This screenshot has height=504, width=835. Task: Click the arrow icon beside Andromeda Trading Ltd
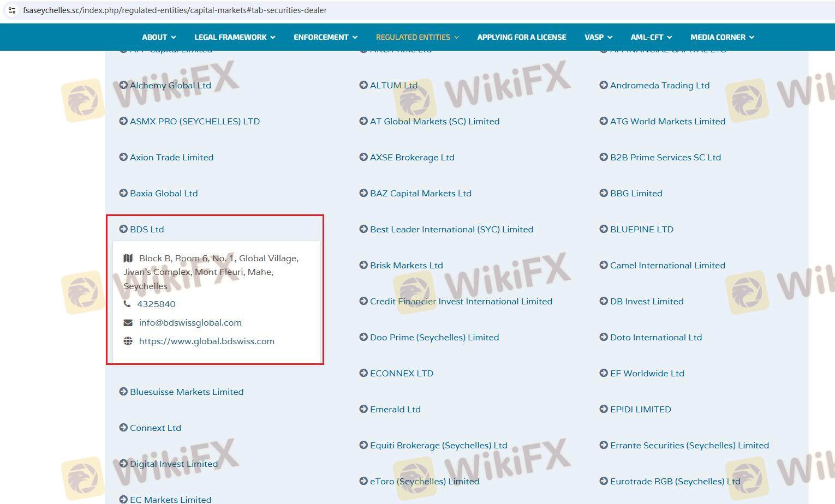[604, 85]
